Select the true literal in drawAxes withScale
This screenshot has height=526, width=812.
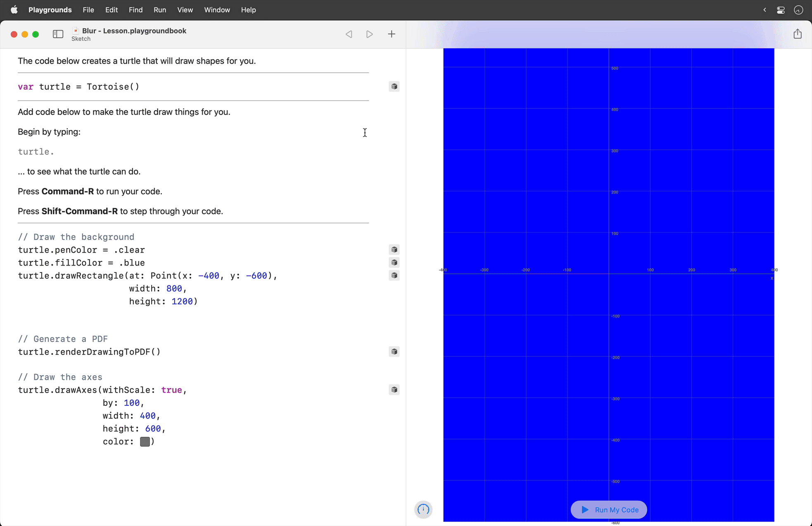click(171, 389)
